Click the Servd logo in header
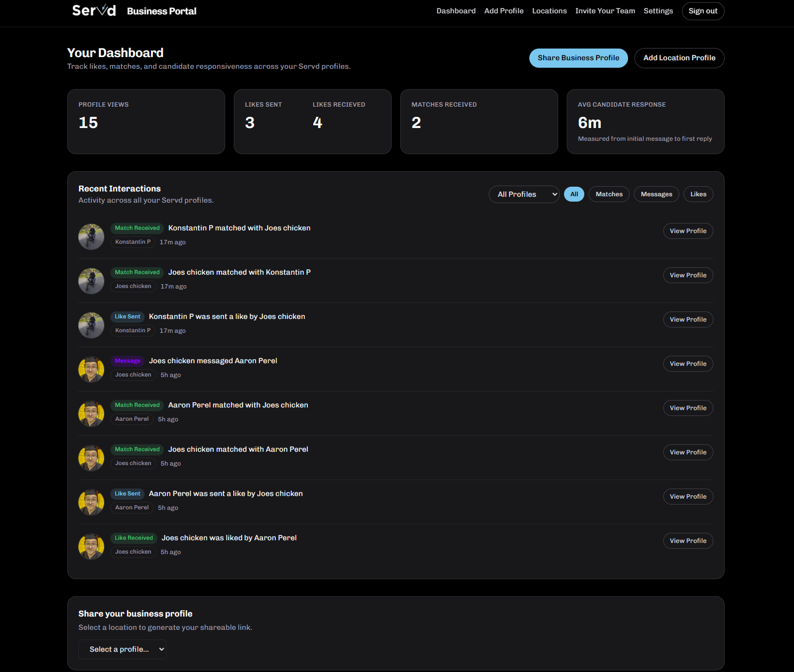 click(x=94, y=11)
